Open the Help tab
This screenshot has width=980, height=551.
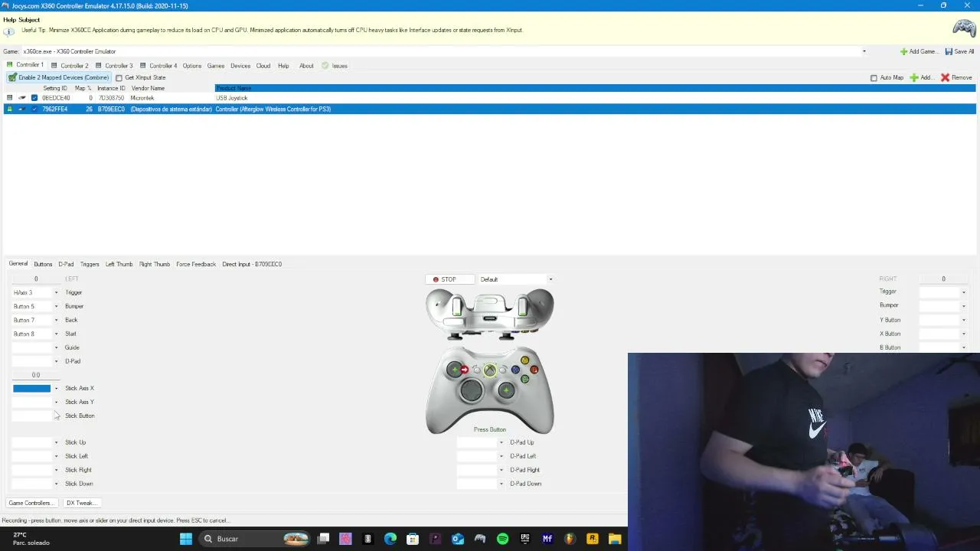(x=283, y=66)
